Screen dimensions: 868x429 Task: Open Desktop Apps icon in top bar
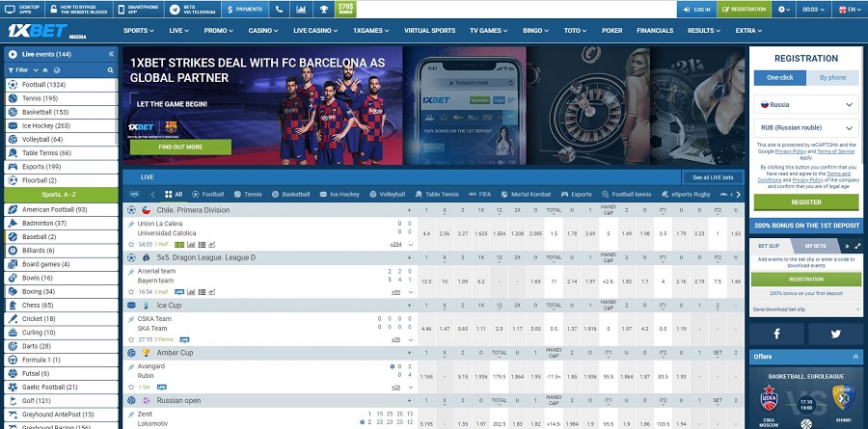pos(10,9)
